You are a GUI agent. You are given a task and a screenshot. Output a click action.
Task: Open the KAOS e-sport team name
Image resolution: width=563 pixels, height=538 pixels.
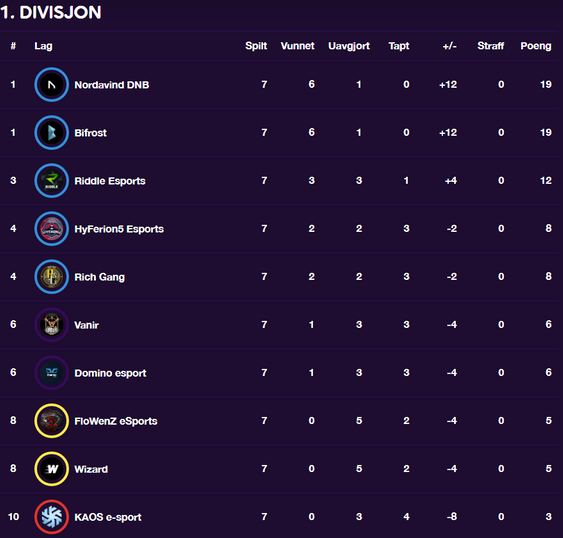point(108,517)
